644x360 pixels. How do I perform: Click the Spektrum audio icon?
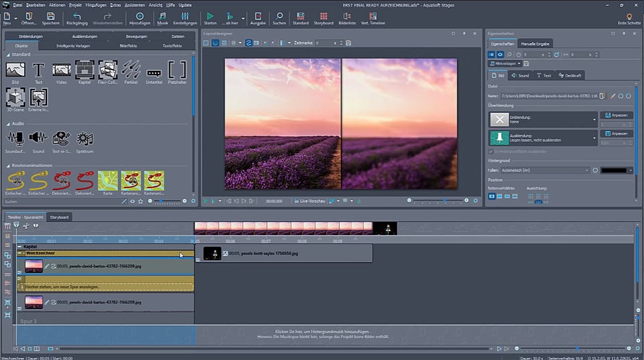pyautogui.click(x=85, y=140)
